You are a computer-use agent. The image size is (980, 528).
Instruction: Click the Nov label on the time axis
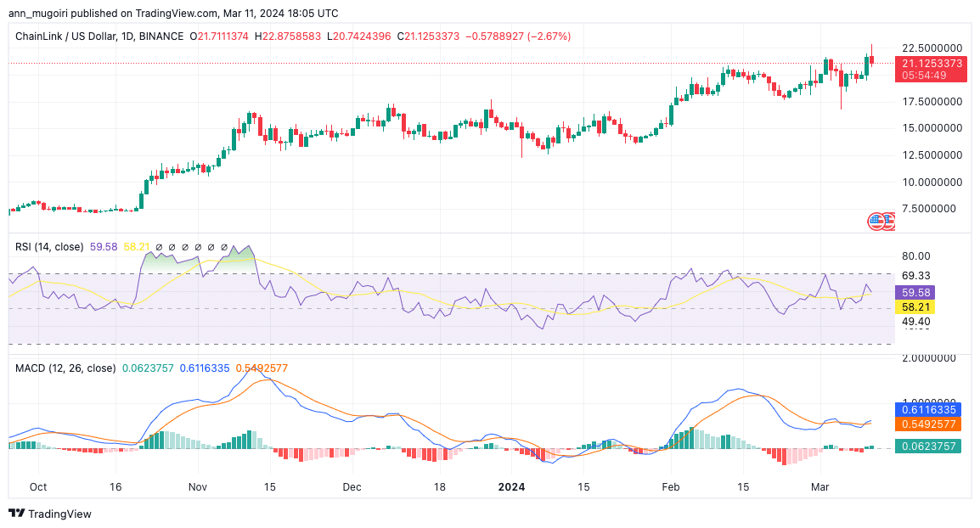click(197, 487)
